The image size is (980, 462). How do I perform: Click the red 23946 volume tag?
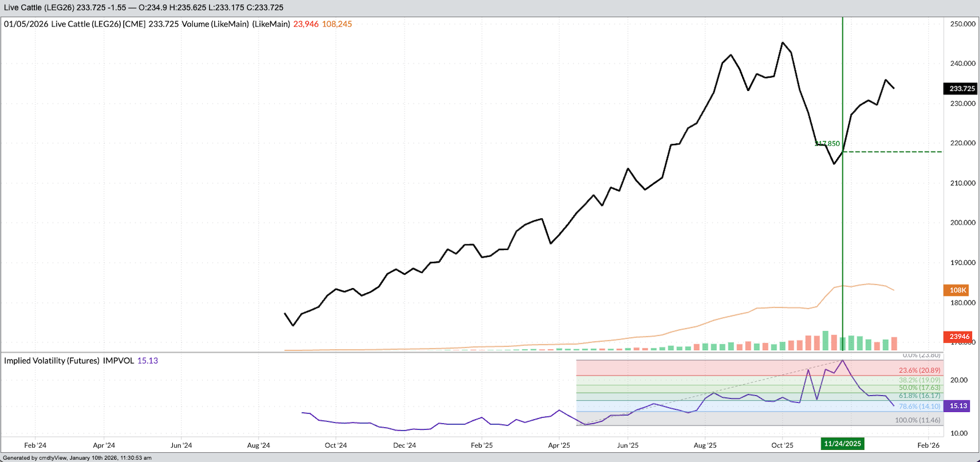(959, 336)
